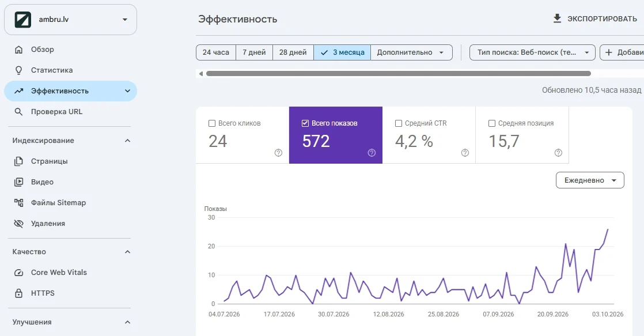Select the 28 дней range tab
Screen dimensions: 644x336
pos(293,52)
